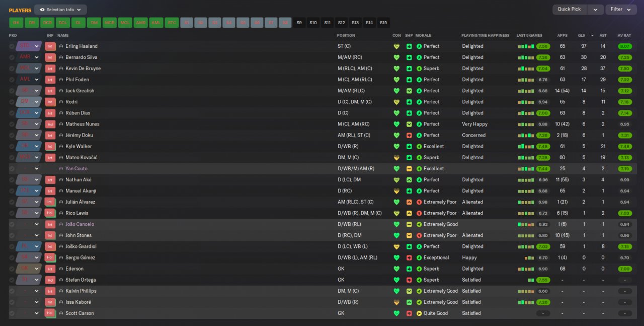Select the AML position slot
Viewport: 644px width, 326px height.
coord(156,23)
